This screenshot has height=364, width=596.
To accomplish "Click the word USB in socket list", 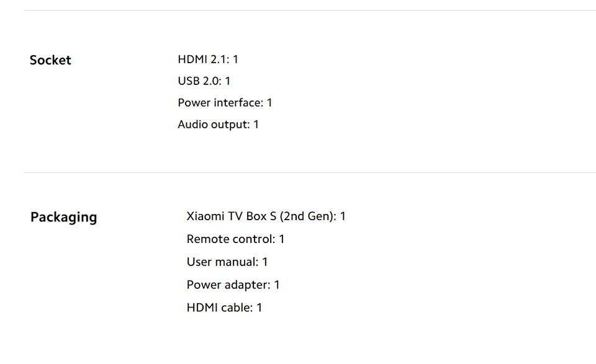I will [x=189, y=81].
